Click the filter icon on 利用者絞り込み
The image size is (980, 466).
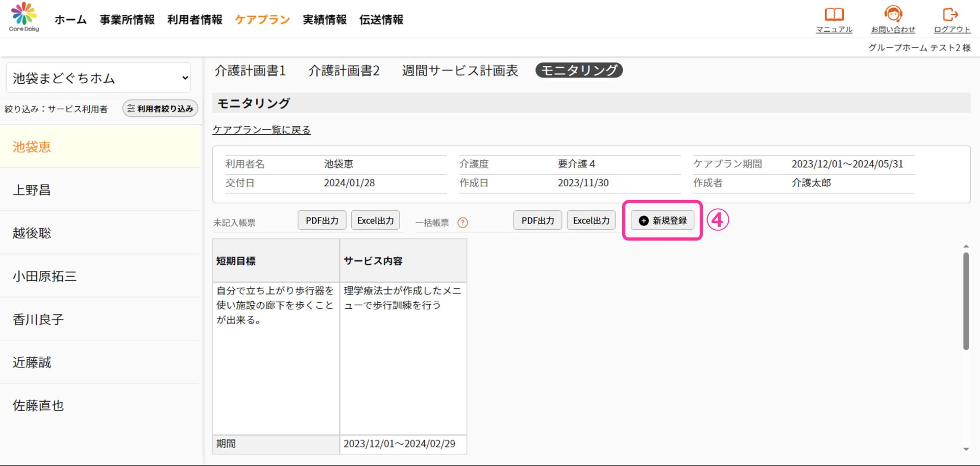coord(131,109)
